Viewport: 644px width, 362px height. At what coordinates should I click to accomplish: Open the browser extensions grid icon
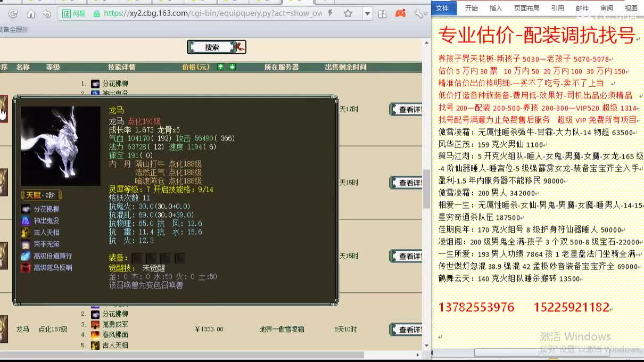383,13
